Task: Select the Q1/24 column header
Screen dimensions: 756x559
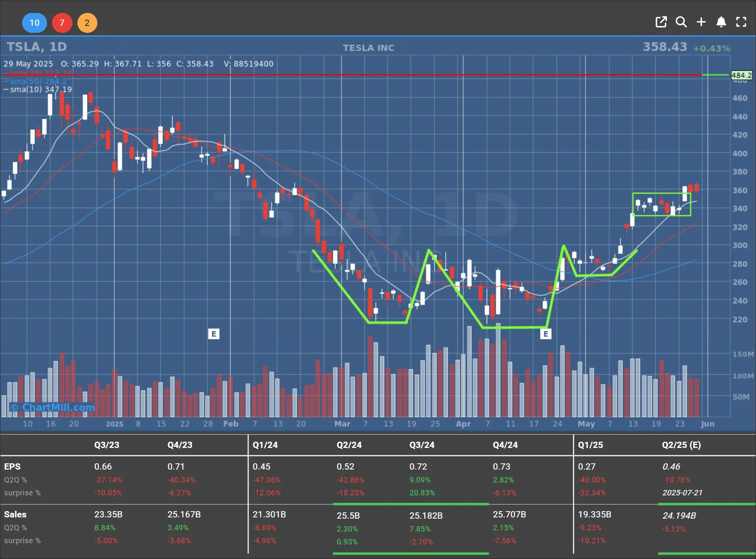Action: 265,445
